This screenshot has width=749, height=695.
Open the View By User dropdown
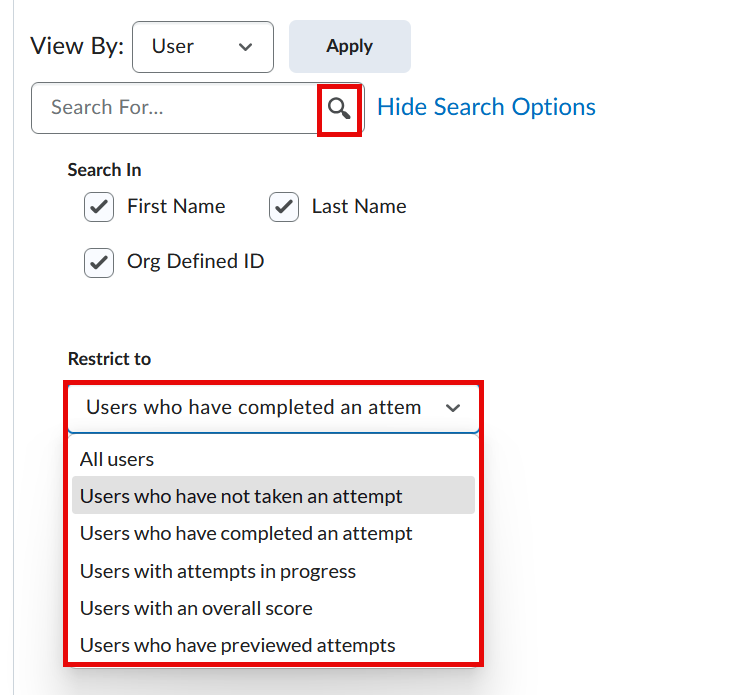(202, 47)
